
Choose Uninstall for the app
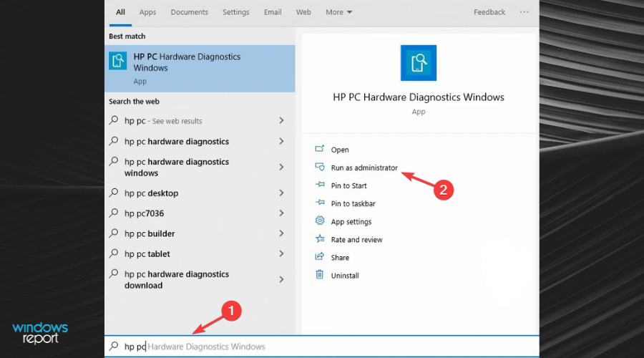(x=345, y=276)
